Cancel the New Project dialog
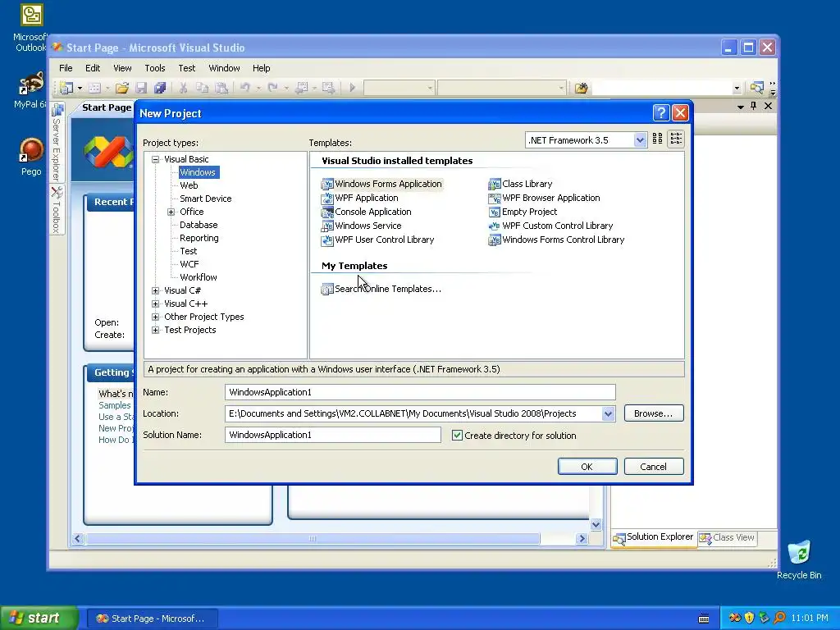This screenshot has width=840, height=630. coord(654,467)
